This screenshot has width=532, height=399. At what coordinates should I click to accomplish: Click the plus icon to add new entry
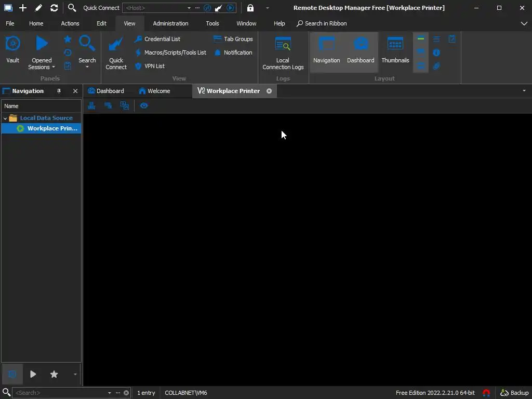[x=23, y=8]
